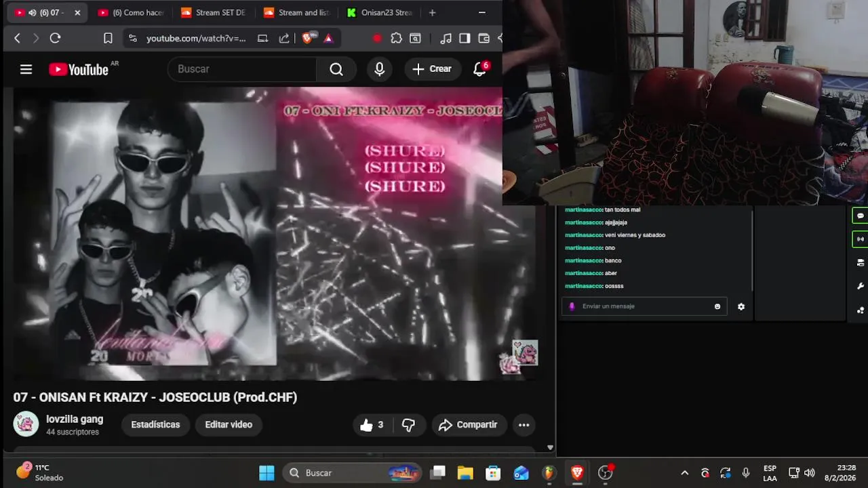868x488 pixels.
Task: Open the three-dot more actions menu
Action: [x=524, y=425]
